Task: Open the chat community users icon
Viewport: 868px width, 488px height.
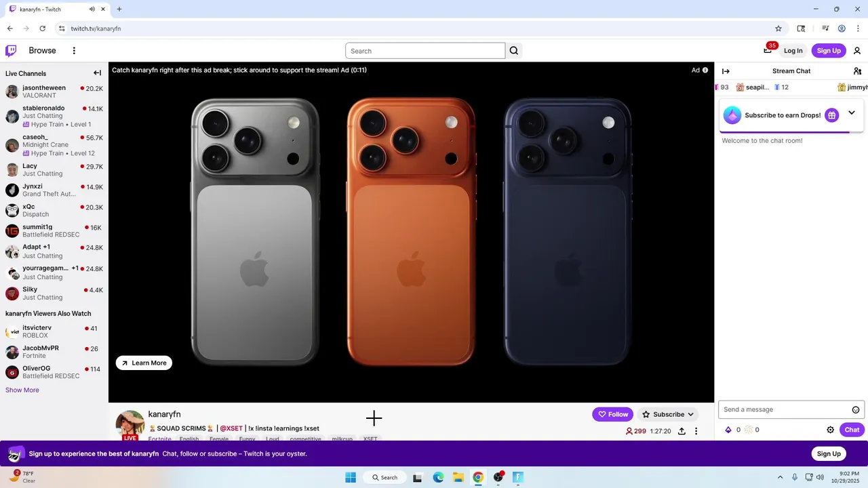Action: click(857, 71)
